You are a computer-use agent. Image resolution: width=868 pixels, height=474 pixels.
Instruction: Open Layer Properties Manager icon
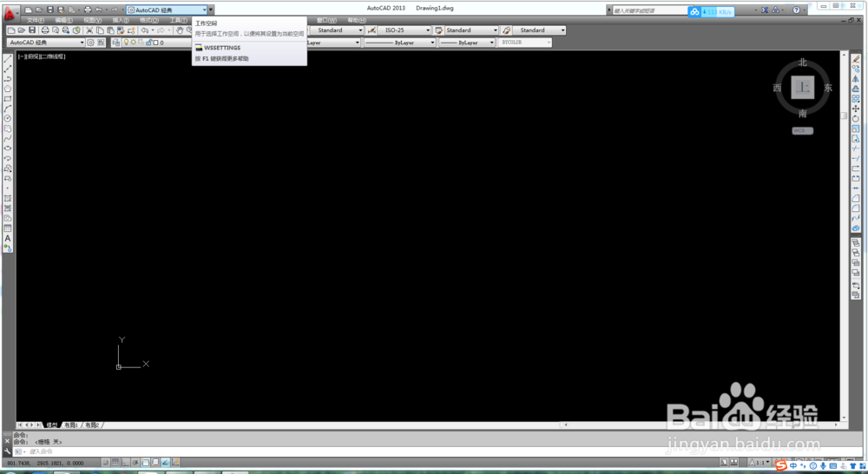(x=115, y=43)
